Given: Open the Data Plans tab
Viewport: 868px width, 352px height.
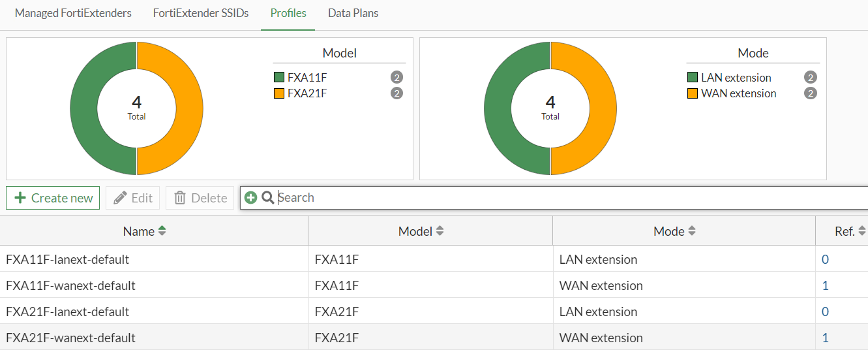Looking at the screenshot, I should 353,13.
